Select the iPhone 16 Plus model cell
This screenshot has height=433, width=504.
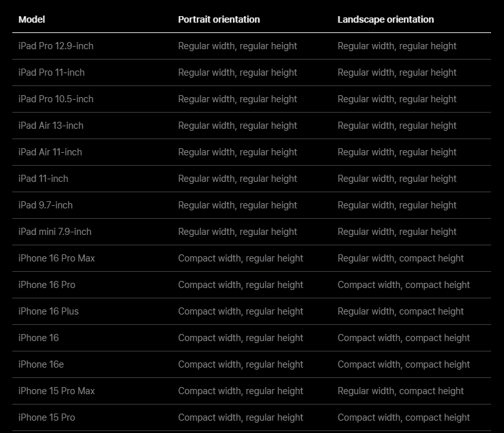pos(49,311)
